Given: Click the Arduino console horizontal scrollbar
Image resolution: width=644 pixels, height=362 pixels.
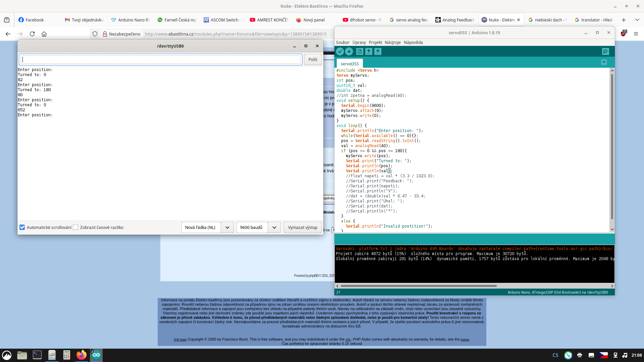Looking at the screenshot, I should click(418, 286).
